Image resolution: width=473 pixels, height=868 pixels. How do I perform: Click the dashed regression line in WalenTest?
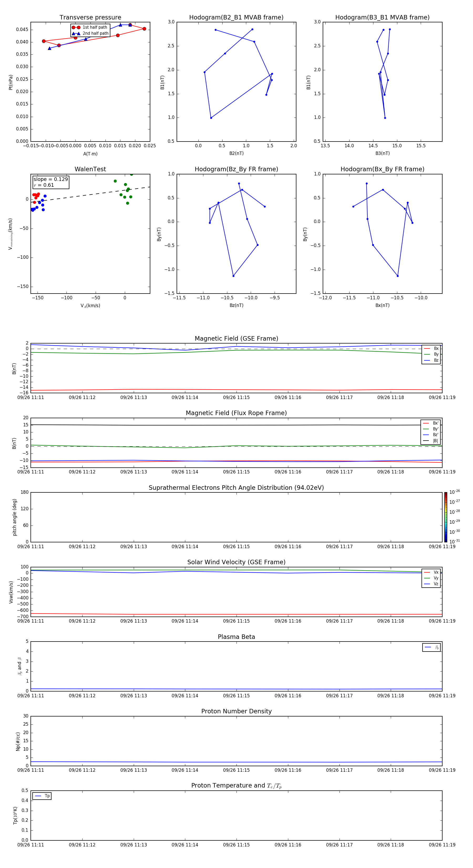90,194
